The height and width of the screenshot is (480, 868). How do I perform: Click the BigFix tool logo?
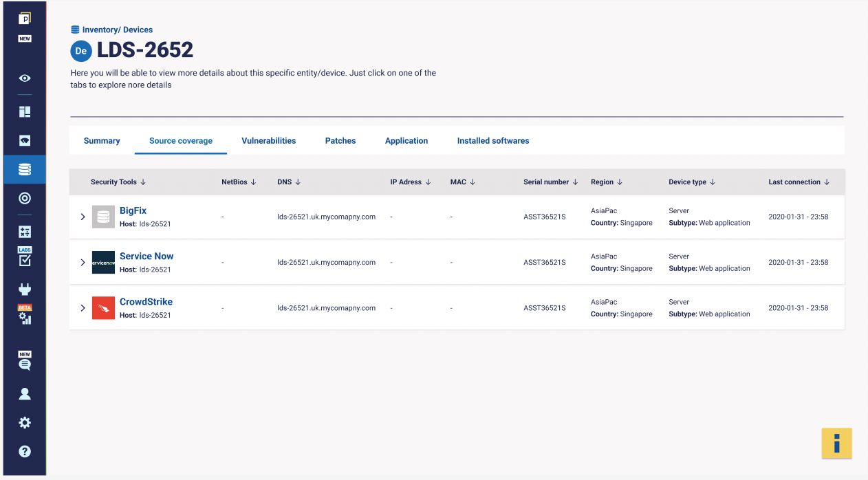[x=103, y=217]
